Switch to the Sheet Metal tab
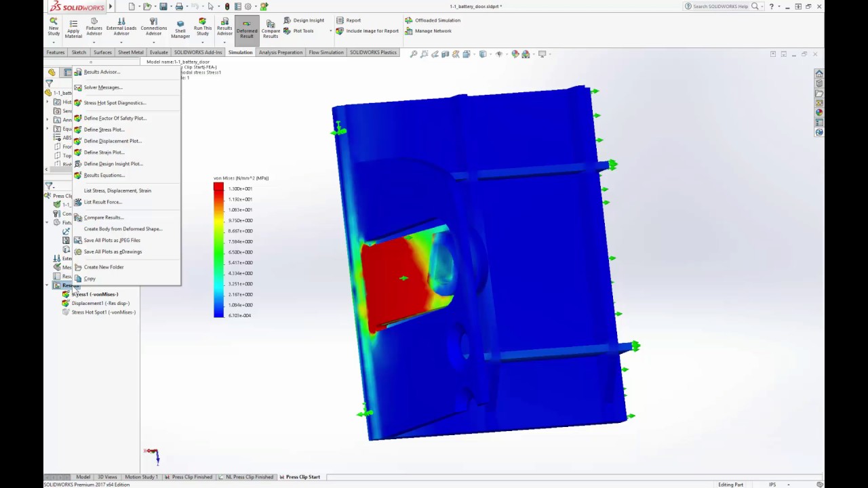The image size is (868, 488). [131, 52]
